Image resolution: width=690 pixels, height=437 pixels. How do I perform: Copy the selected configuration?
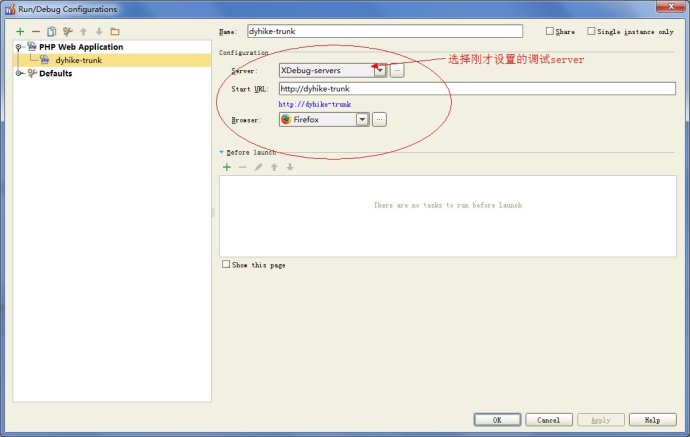(51, 32)
